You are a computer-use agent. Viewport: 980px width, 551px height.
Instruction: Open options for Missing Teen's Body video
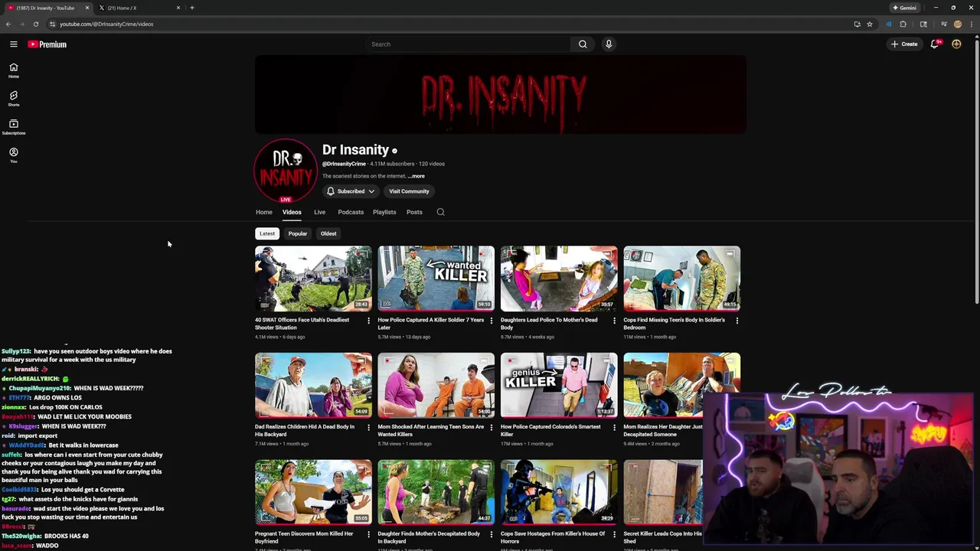tap(737, 321)
